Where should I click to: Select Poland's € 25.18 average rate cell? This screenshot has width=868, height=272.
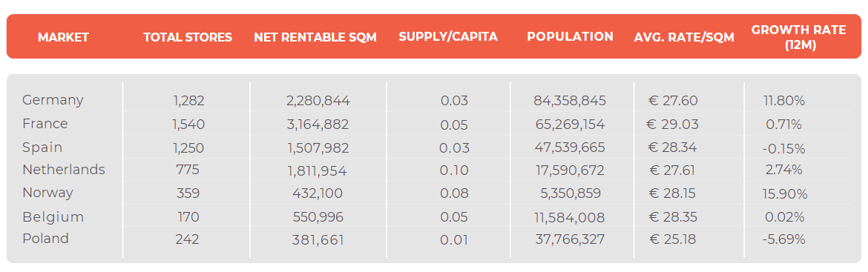tap(672, 239)
